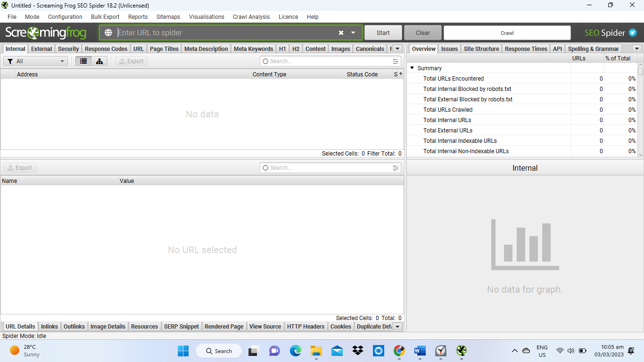This screenshot has width=644, height=362.
Task: Switch to the SERP Snippet tab
Action: click(x=182, y=326)
